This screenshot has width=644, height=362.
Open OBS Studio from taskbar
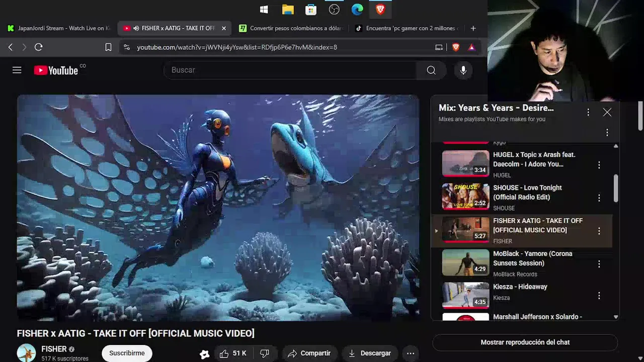[334, 10]
